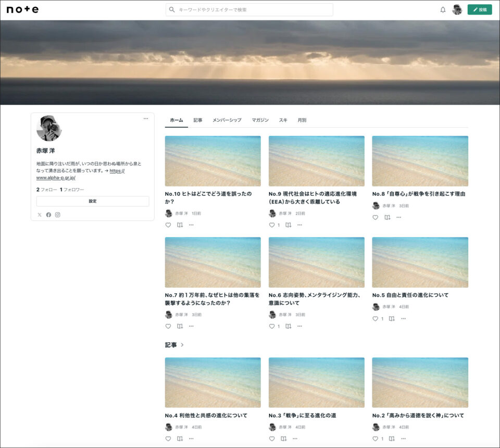Open the Facebook profile icon
500x448 pixels.
point(48,215)
